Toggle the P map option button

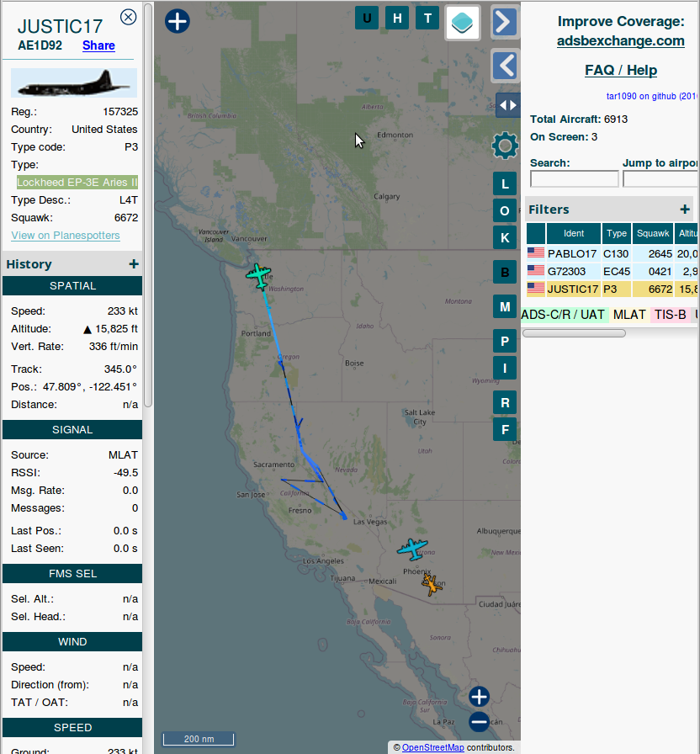click(x=505, y=342)
